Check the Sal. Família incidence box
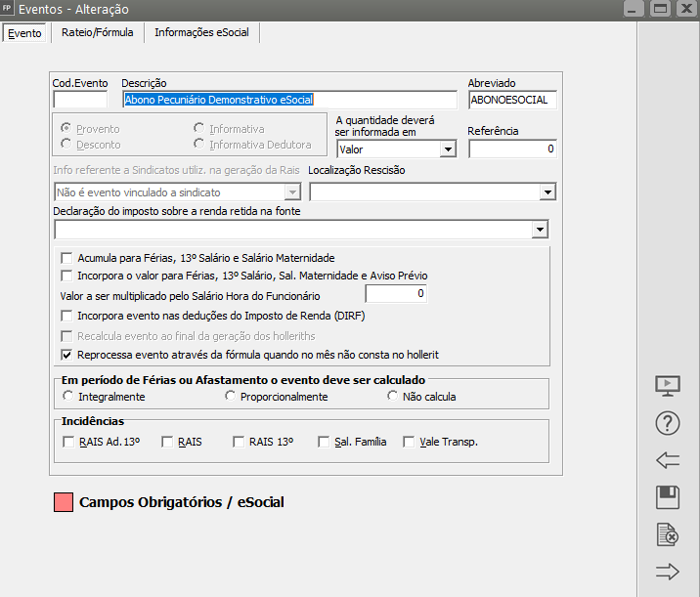700x597 pixels. click(325, 442)
